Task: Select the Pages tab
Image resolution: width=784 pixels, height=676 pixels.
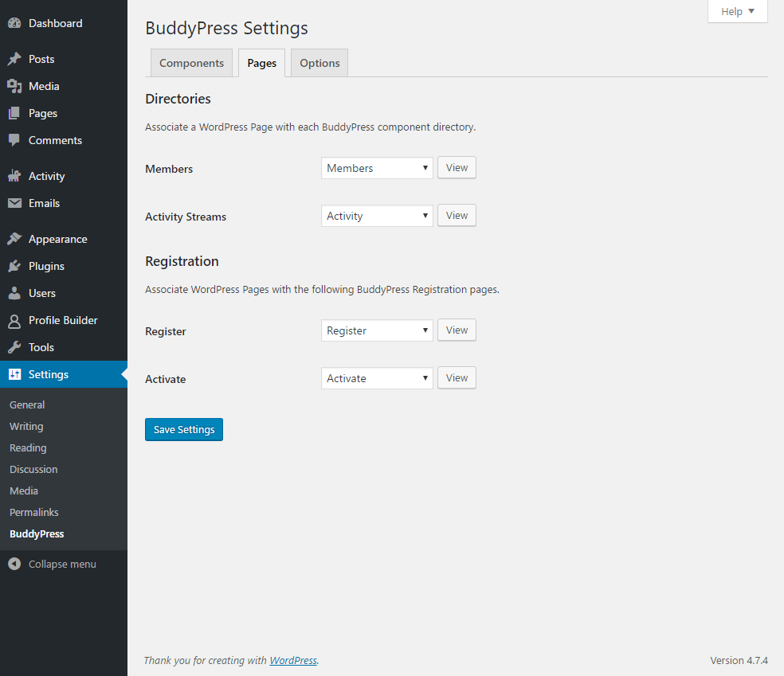Action: [x=261, y=63]
